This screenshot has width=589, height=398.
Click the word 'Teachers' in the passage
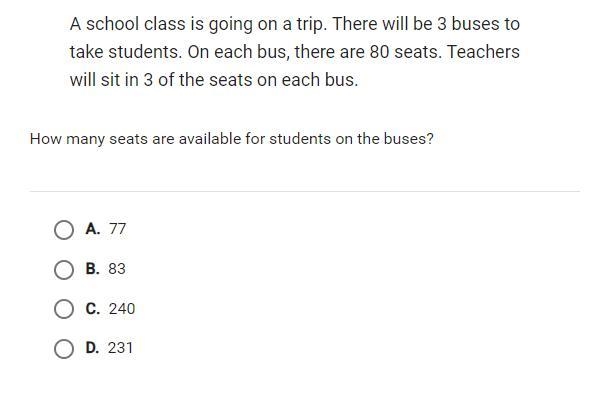pyautogui.click(x=483, y=52)
